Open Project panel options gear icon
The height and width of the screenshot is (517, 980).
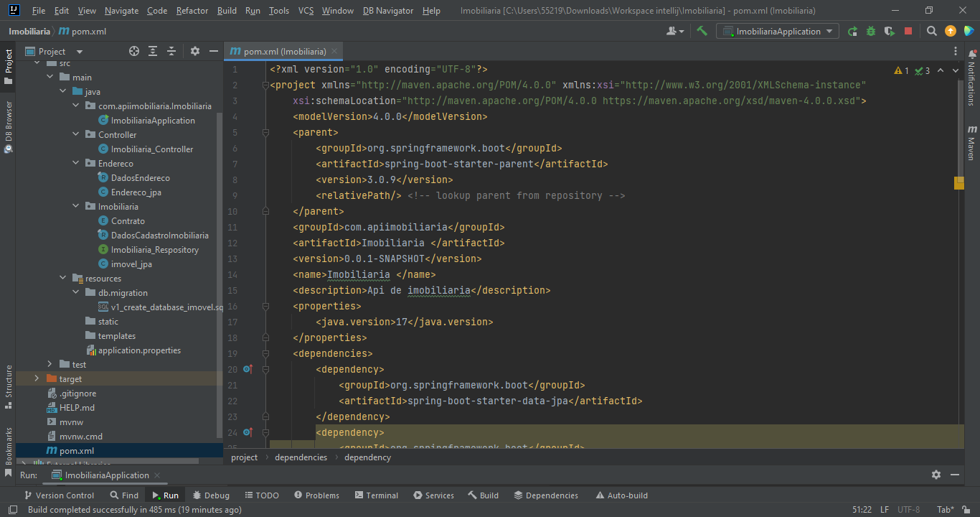tap(195, 51)
